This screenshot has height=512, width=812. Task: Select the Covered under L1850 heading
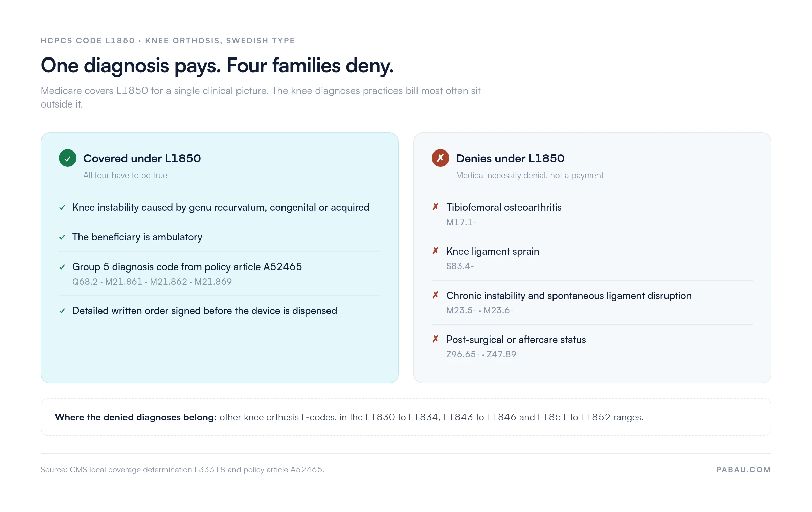[x=142, y=158]
